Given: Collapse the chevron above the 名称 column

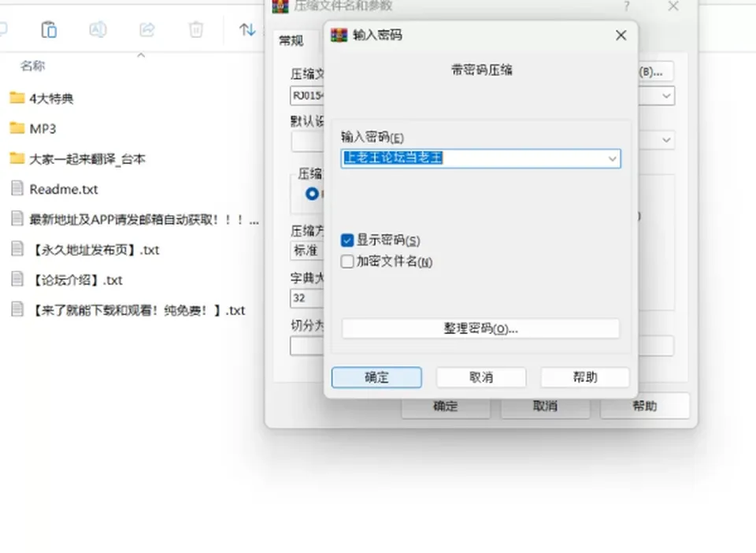Looking at the screenshot, I should pos(141,55).
